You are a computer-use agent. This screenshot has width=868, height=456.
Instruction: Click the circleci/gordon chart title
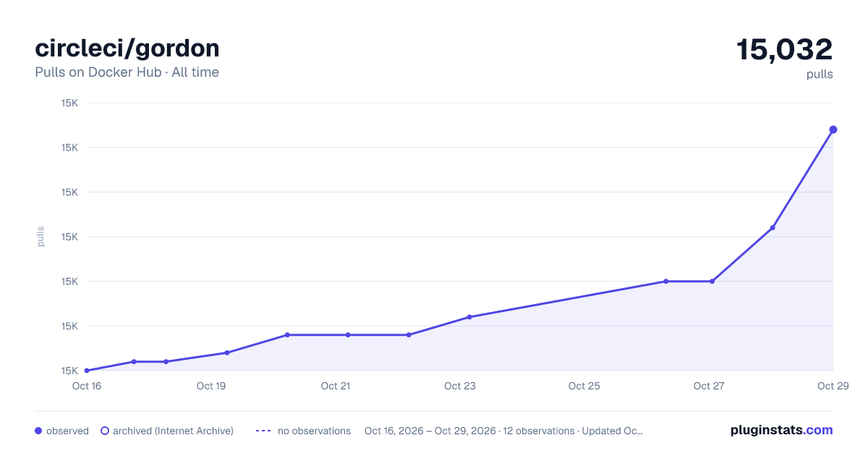click(x=127, y=48)
